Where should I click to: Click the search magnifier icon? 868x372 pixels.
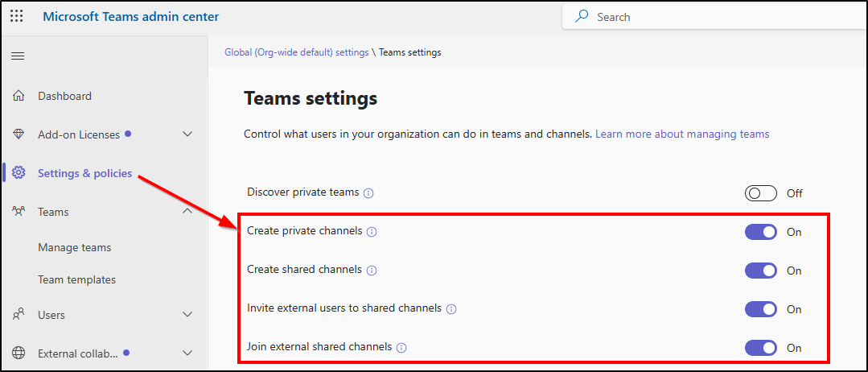pyautogui.click(x=582, y=17)
